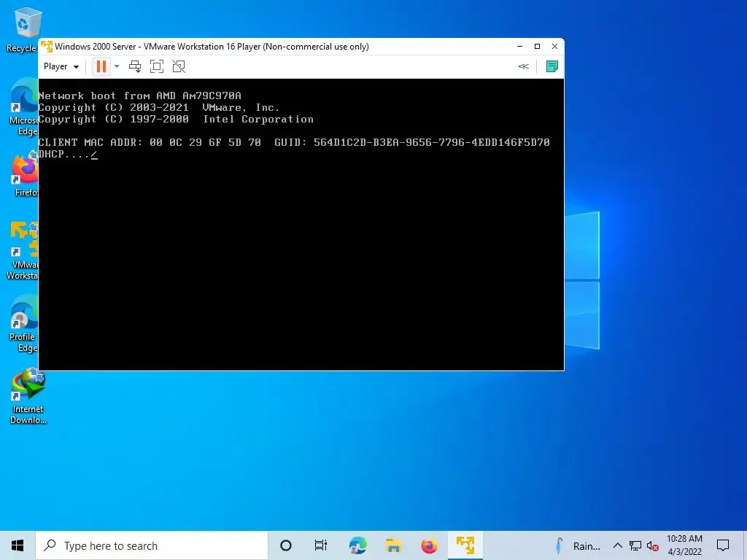Viewport: 747px width, 560px height.
Task: Maximize the VMware Player window
Action: 538,46
